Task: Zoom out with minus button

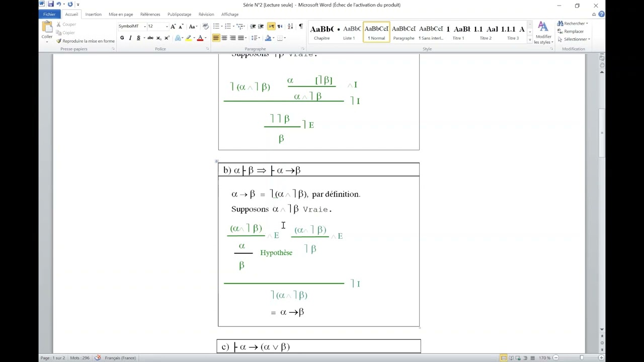Action: click(555, 358)
